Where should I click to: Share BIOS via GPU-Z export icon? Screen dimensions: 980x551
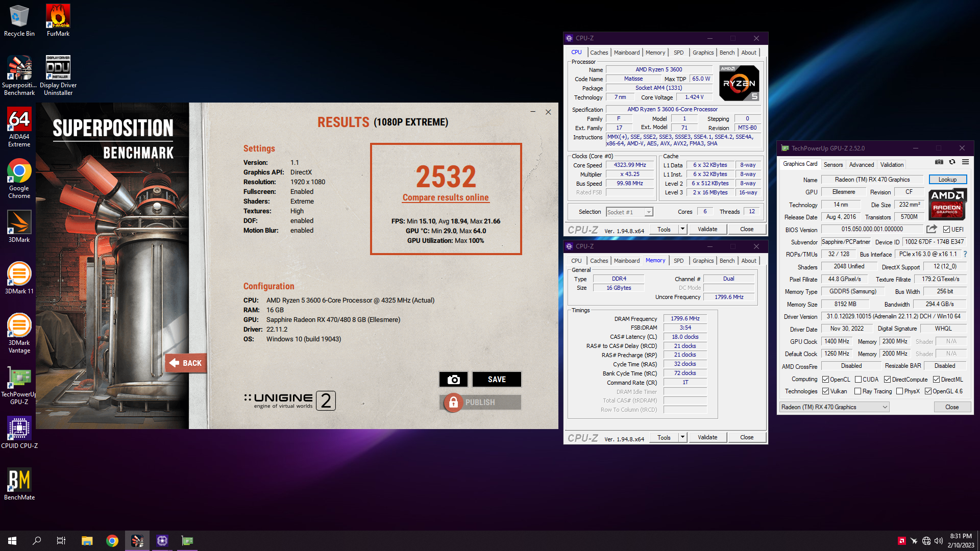932,229
